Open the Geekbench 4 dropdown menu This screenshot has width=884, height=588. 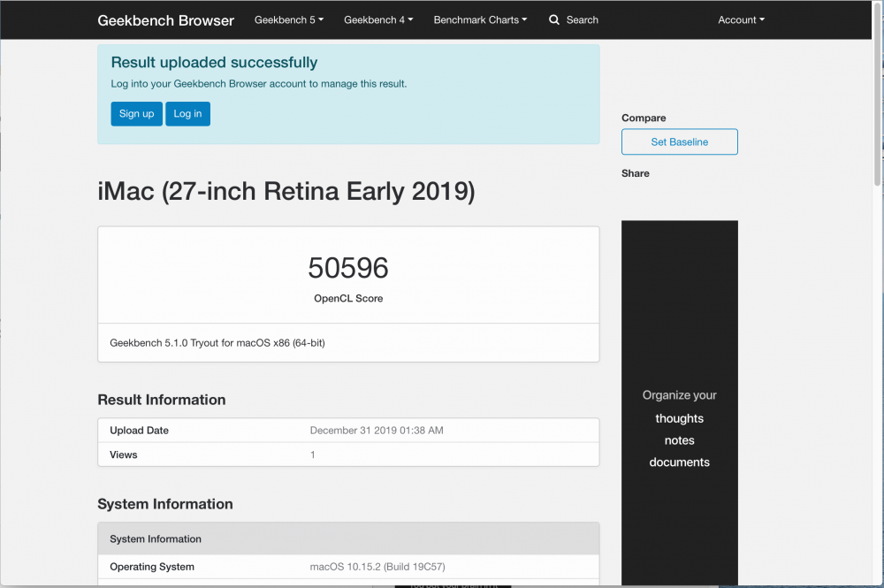tap(378, 19)
